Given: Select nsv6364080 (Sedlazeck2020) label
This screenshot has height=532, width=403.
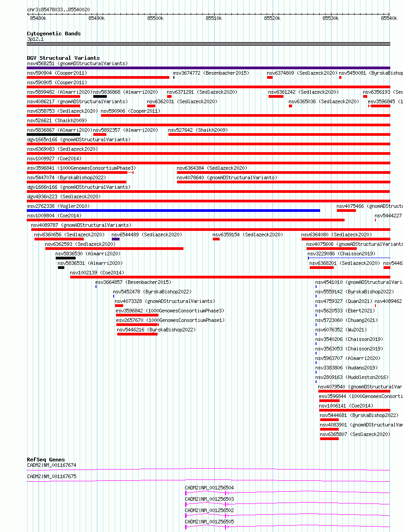Looking at the screenshot, I should click(336, 235).
